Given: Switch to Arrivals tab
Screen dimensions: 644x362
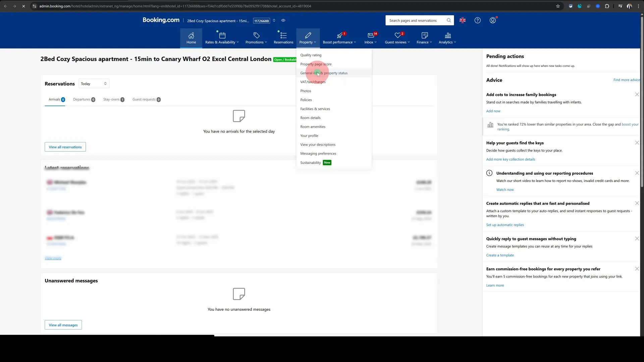Looking at the screenshot, I should click(57, 100).
